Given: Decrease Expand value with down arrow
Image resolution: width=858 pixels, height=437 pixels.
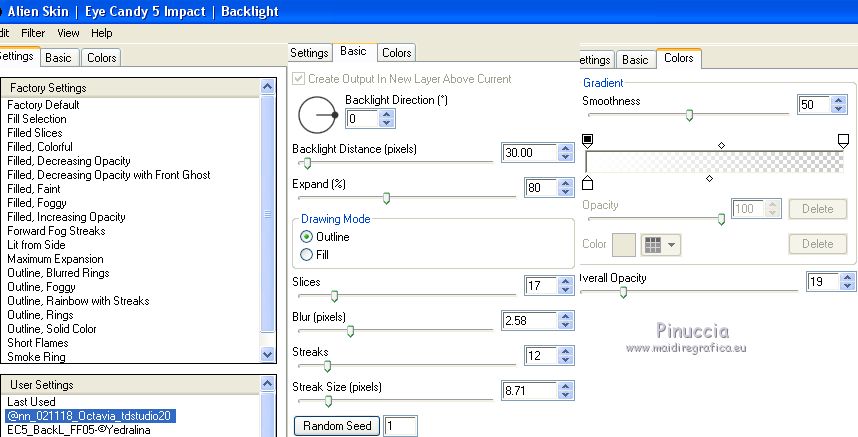Looking at the screenshot, I should click(x=566, y=192).
